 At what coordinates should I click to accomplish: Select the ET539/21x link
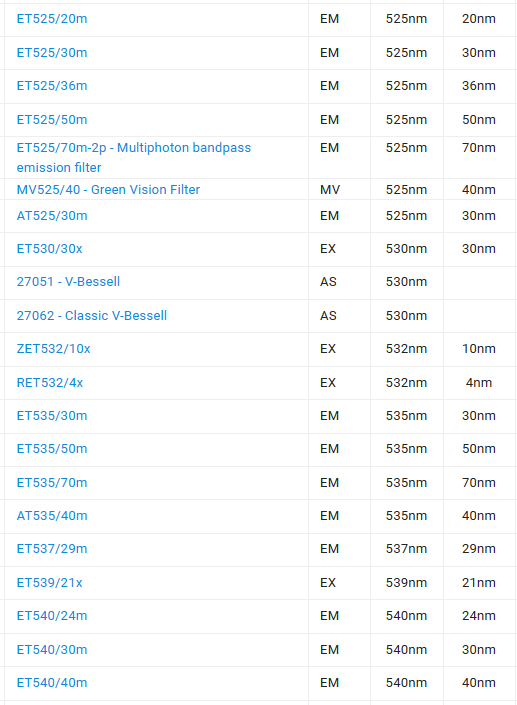[x=49, y=583]
